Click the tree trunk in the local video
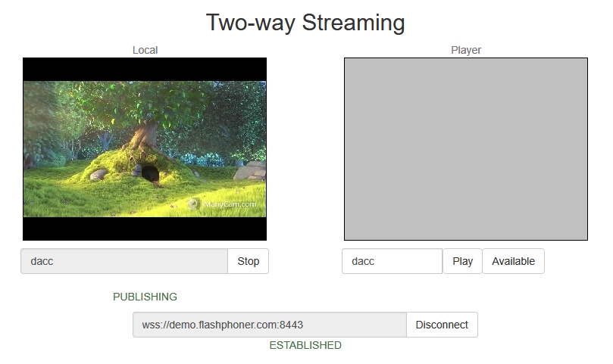This screenshot has width=613, height=364. pyautogui.click(x=144, y=132)
